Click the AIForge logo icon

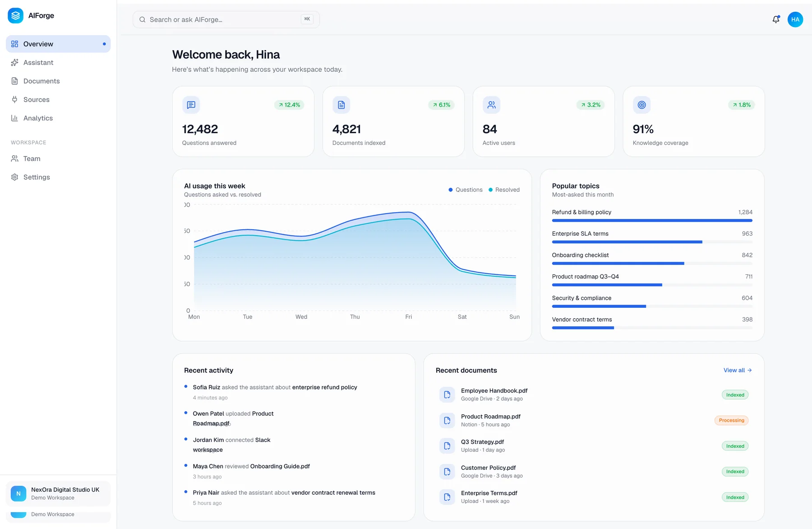(x=16, y=15)
